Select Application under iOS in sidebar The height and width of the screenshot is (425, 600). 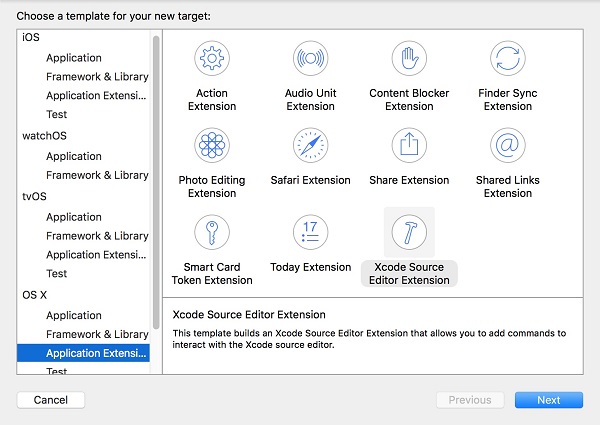pyautogui.click(x=74, y=58)
